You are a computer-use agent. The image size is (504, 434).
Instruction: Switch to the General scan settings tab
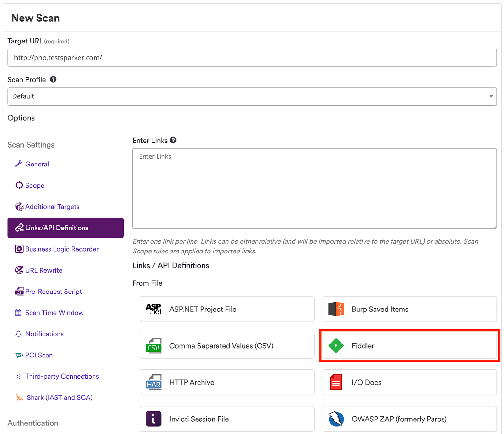point(37,164)
